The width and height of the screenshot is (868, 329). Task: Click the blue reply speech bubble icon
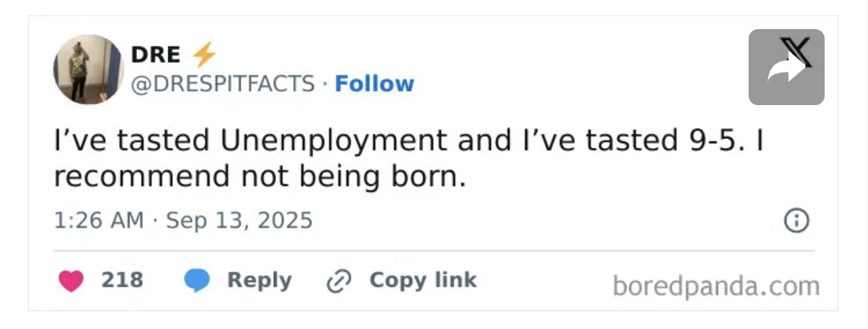(x=197, y=281)
